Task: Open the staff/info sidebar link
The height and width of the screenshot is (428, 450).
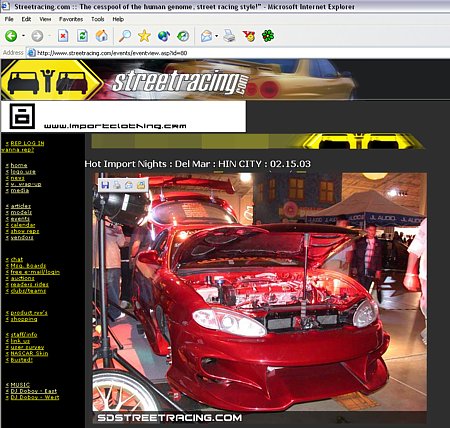Action: click(24, 335)
